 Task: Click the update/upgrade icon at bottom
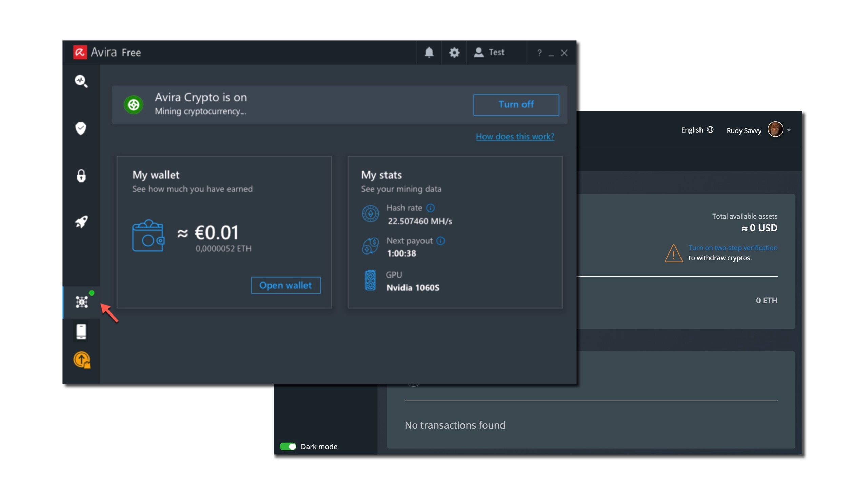coord(82,361)
